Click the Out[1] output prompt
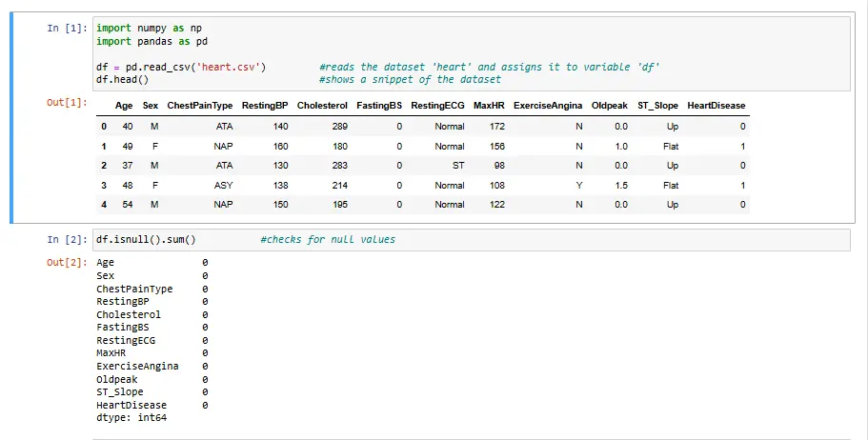This screenshot has width=868, height=440. (67, 103)
